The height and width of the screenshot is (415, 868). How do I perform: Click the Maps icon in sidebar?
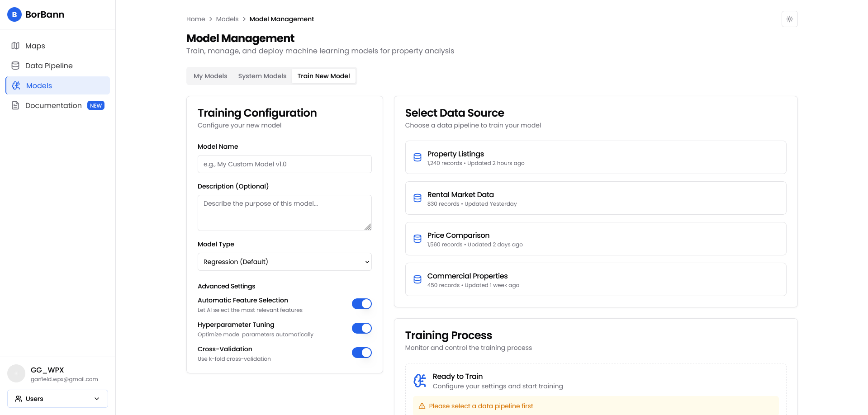(15, 46)
